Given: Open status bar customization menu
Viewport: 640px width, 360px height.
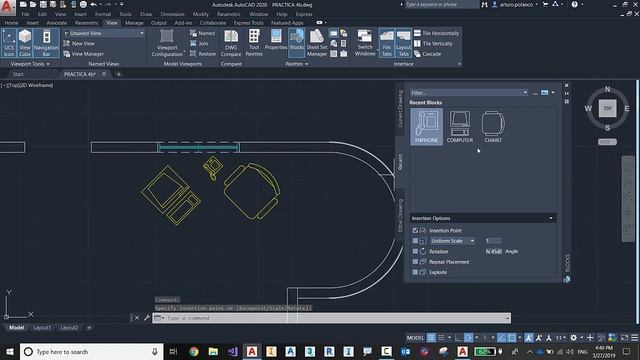Looking at the screenshot, I should [x=634, y=338].
